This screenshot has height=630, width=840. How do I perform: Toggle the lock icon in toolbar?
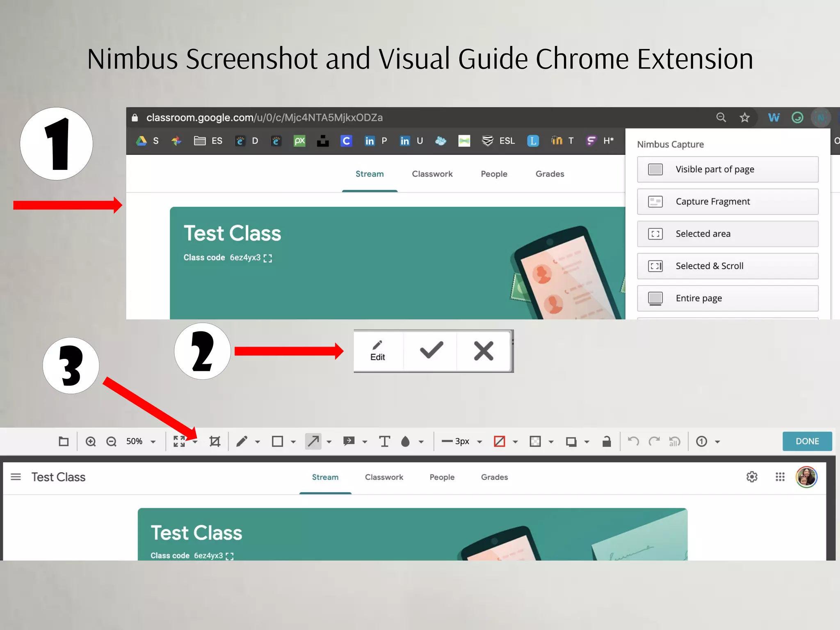click(607, 441)
